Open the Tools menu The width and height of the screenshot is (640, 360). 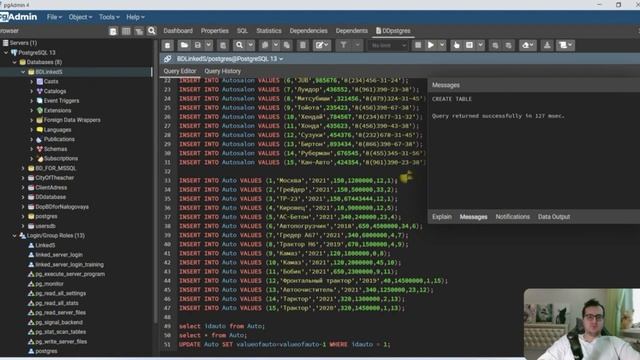[x=109, y=17]
